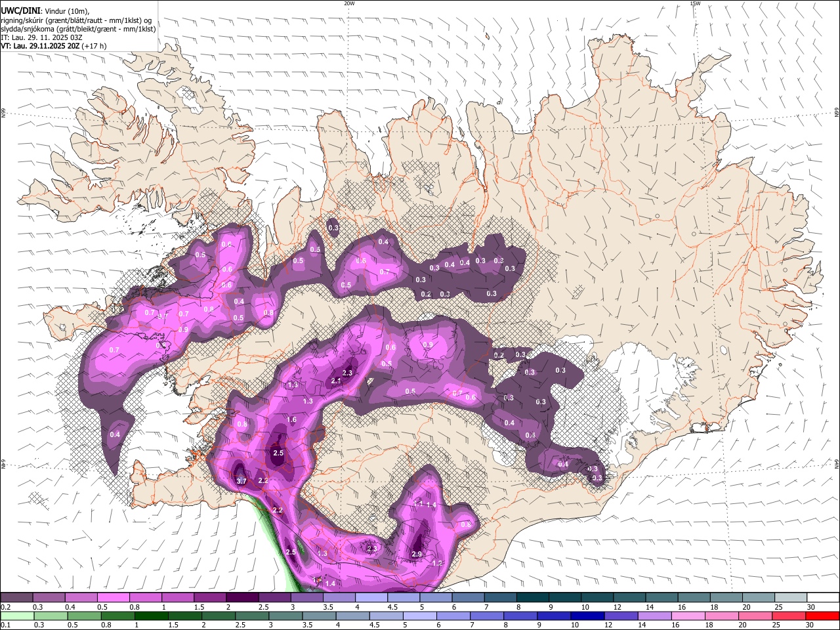The width and height of the screenshot is (840, 630).
Task: Click the white 30 swatch in upper legend
Action: pyautogui.click(x=822, y=598)
